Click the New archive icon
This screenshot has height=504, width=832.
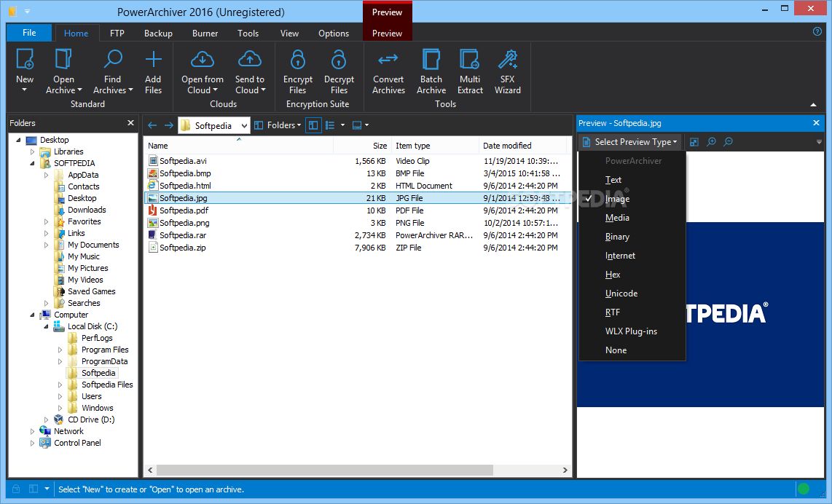tap(25, 59)
